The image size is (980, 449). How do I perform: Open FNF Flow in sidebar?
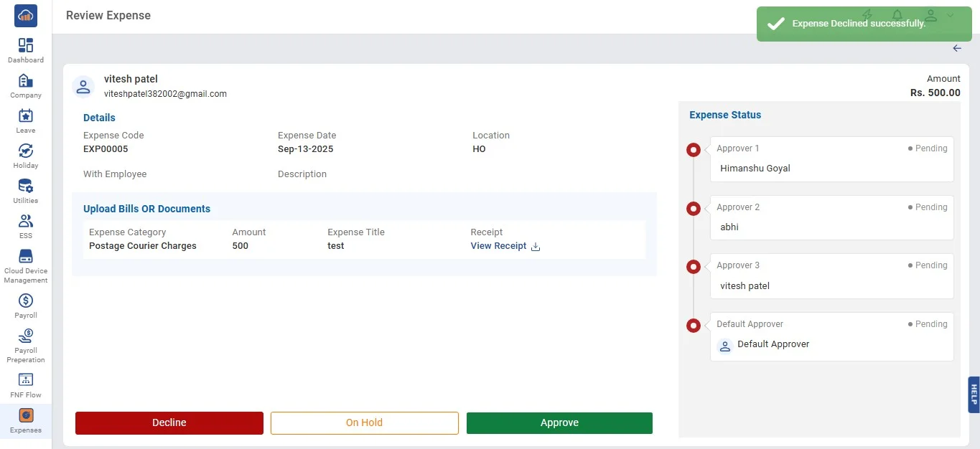click(x=26, y=380)
